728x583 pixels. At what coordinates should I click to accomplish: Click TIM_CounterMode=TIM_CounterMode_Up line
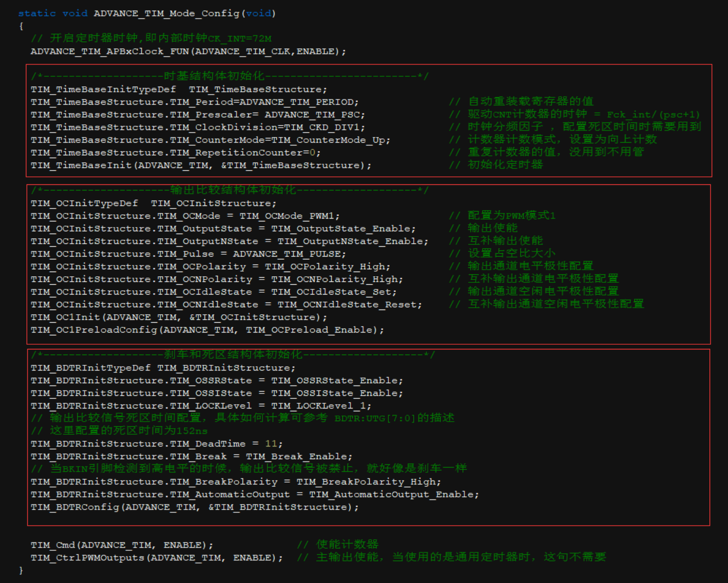pyautogui.click(x=211, y=140)
